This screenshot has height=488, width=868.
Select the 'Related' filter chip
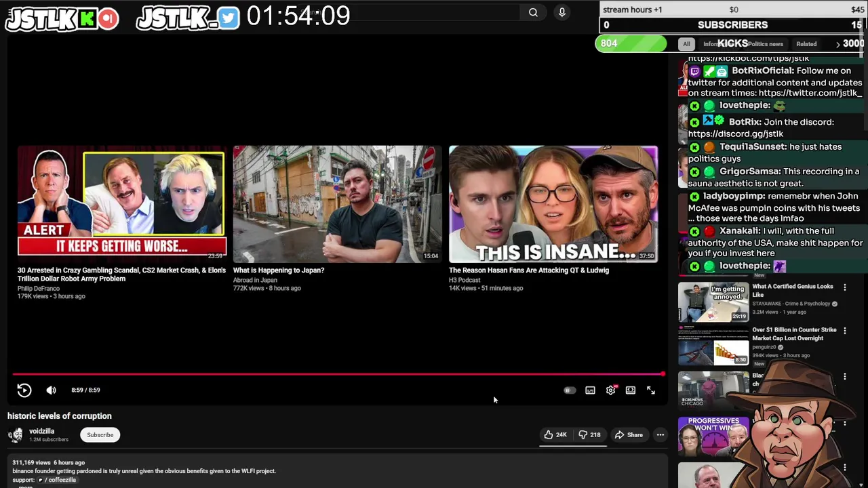(806, 44)
